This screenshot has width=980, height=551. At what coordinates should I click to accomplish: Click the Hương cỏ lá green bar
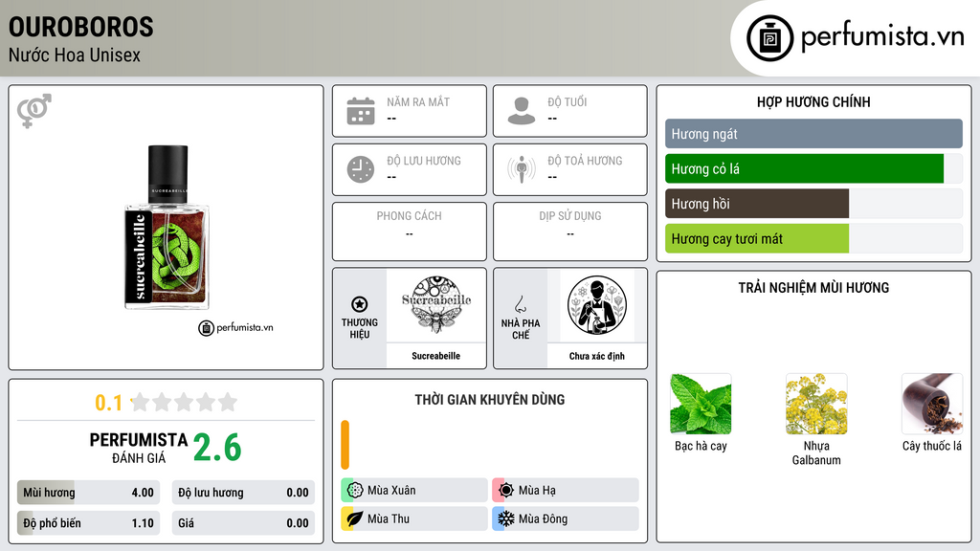tap(804, 168)
